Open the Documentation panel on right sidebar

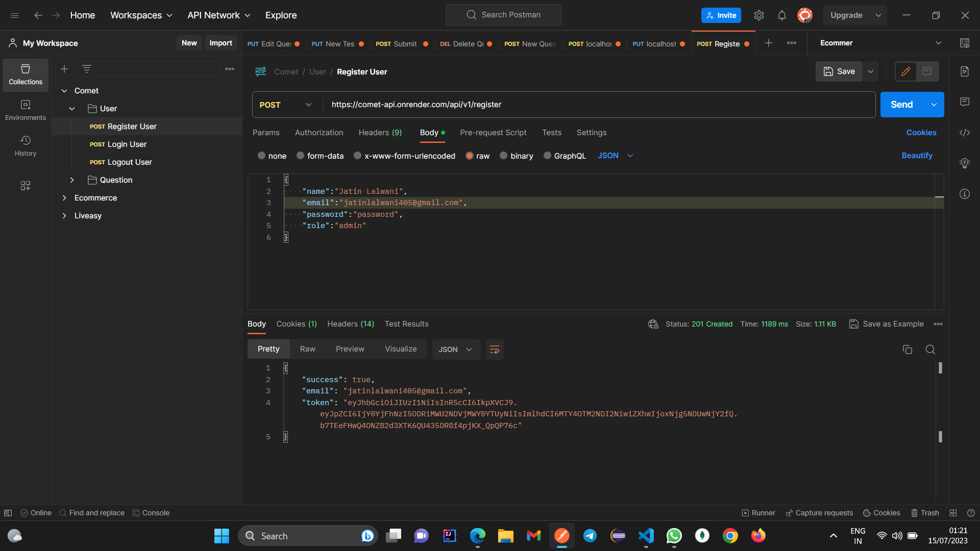[x=965, y=71]
